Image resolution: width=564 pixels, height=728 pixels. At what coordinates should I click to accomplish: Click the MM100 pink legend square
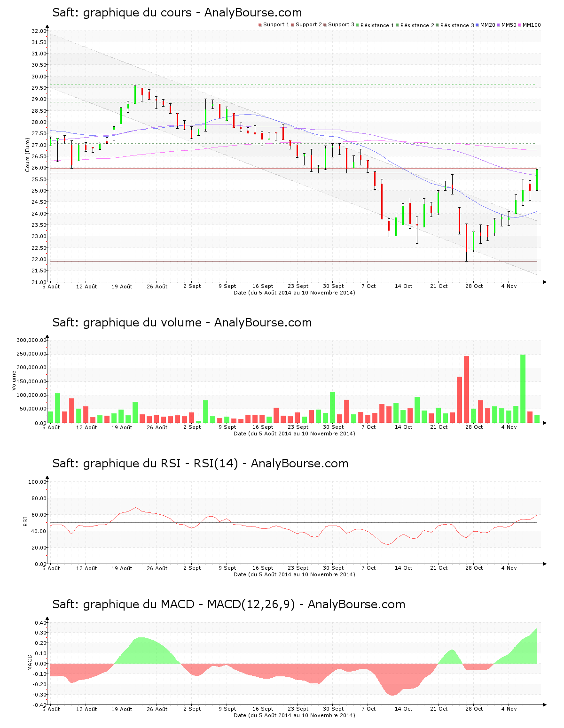coord(519,25)
